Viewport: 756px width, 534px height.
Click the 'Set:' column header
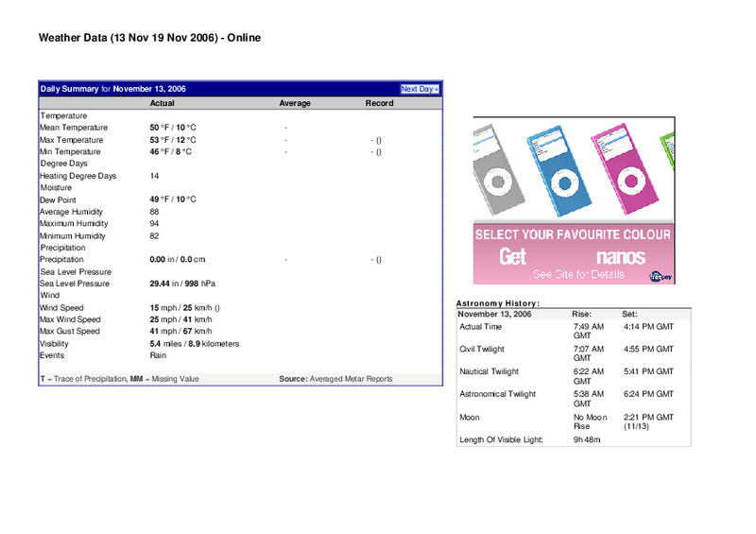pyautogui.click(x=629, y=314)
